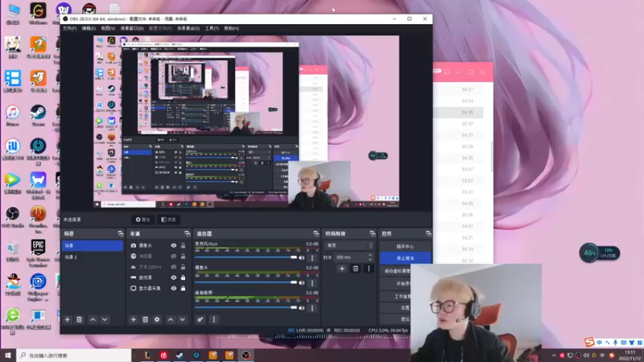Toggle the lock on the game capture source
Viewport: 644px width, 362px height.
(184, 278)
